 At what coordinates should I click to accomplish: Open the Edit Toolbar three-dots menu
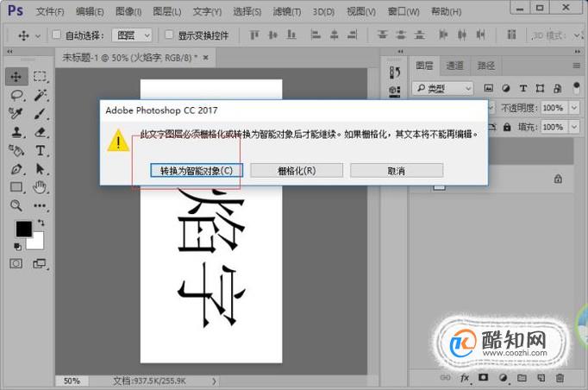[x=40, y=205]
